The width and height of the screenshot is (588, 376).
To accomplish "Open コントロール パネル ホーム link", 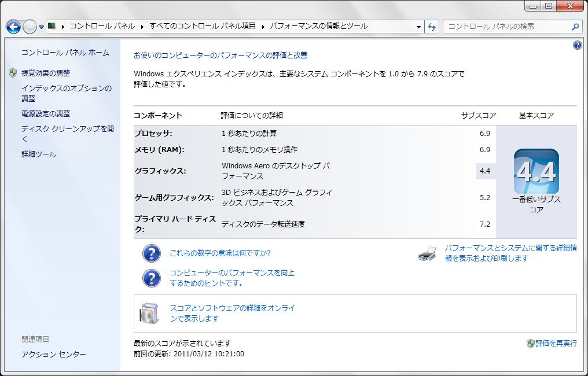I will pyautogui.click(x=65, y=53).
